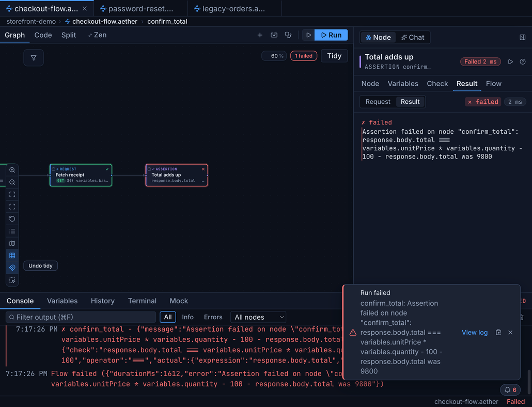
Task: Open the Variables tab in node panel
Action: tap(403, 84)
